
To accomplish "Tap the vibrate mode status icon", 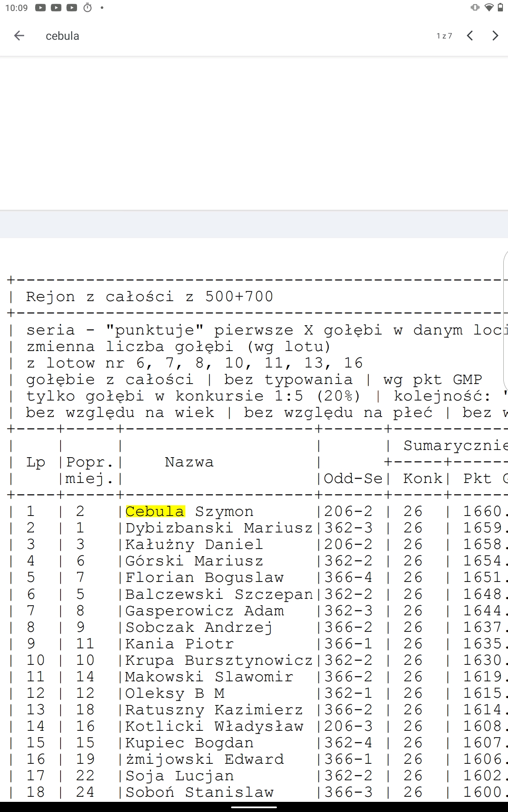I will [x=475, y=8].
